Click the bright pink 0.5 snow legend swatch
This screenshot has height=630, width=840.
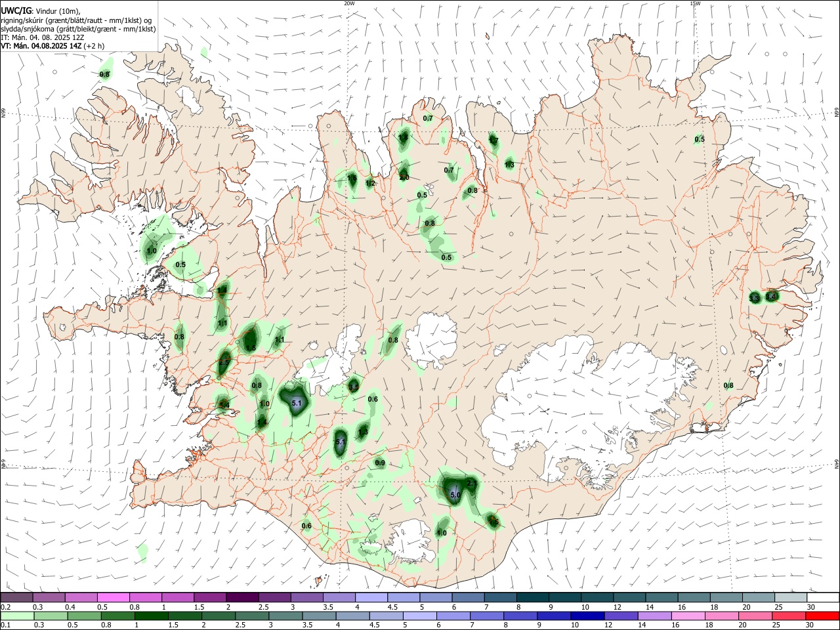tap(114, 597)
